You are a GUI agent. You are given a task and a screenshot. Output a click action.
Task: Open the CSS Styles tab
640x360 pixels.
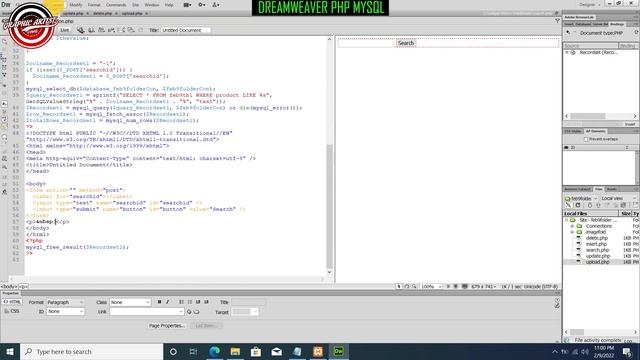coord(573,131)
